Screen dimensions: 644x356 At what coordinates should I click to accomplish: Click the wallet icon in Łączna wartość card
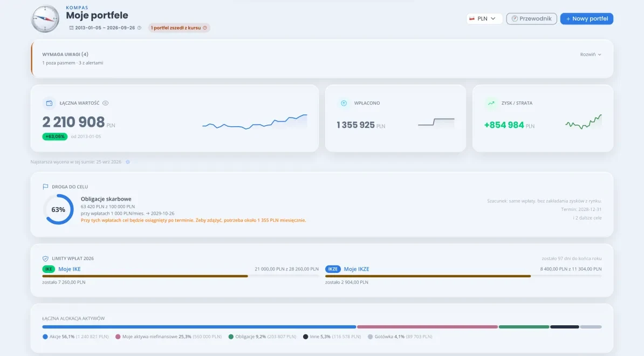(49, 103)
